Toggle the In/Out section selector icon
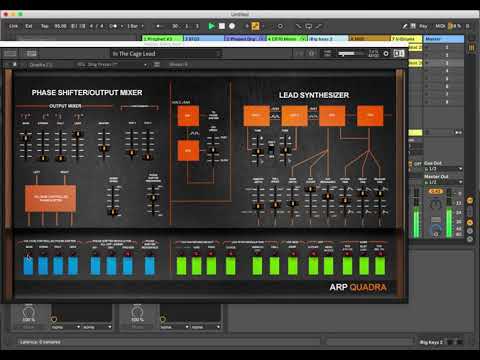This screenshot has width=480, height=360. click(470, 200)
